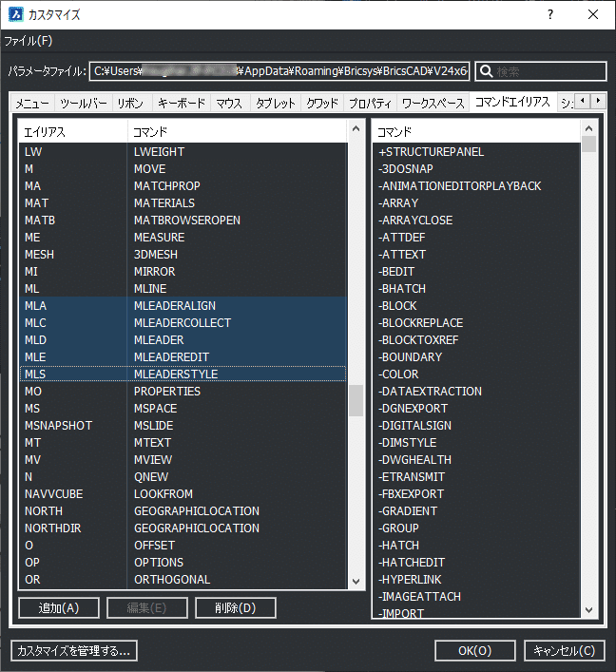
Task: Open カスタマイズを管理する... button
Action: tap(74, 650)
